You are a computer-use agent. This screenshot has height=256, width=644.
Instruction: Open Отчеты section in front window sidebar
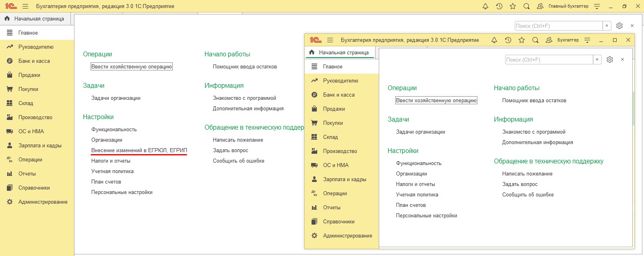(342, 207)
